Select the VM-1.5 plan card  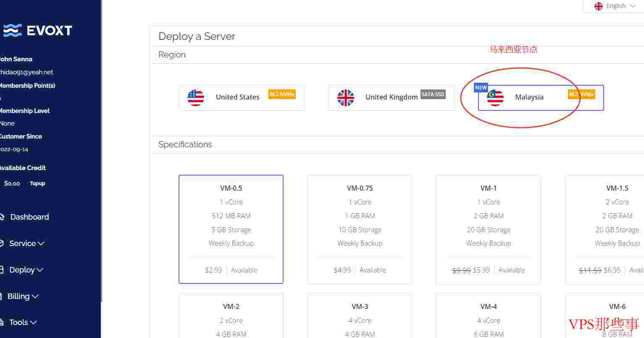coord(605,229)
